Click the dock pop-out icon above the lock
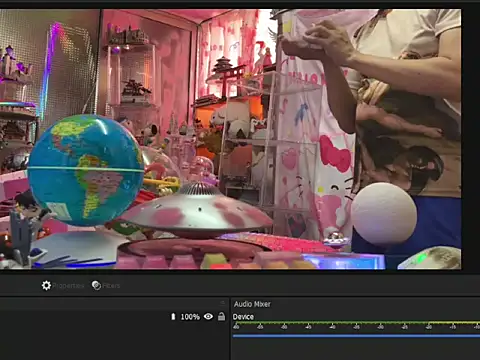Viewport: 480px width, 360px height. pos(222,303)
